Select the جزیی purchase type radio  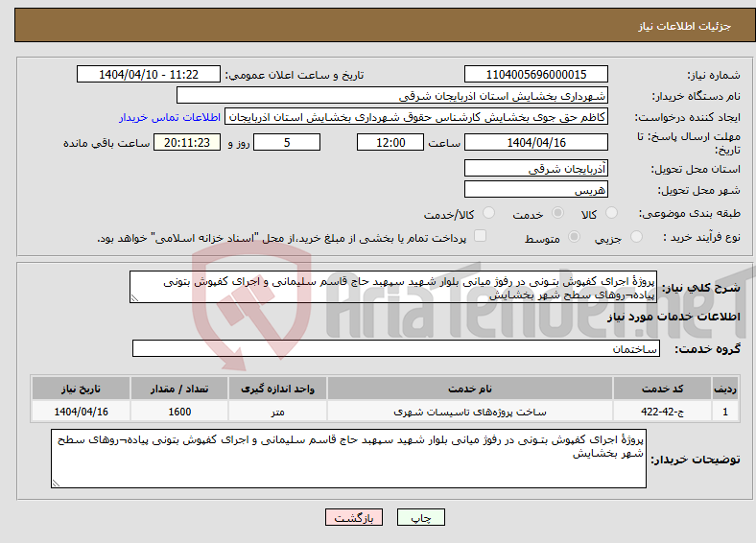tap(636, 236)
